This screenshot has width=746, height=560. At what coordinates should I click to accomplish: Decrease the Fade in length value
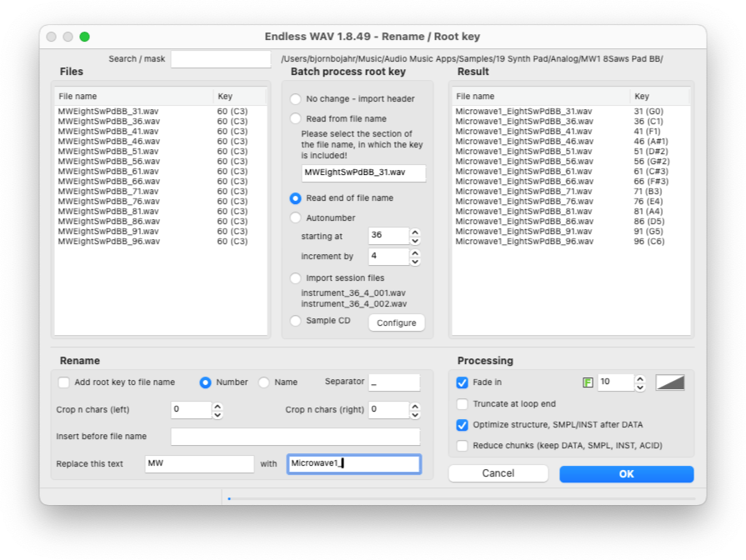pyautogui.click(x=640, y=387)
